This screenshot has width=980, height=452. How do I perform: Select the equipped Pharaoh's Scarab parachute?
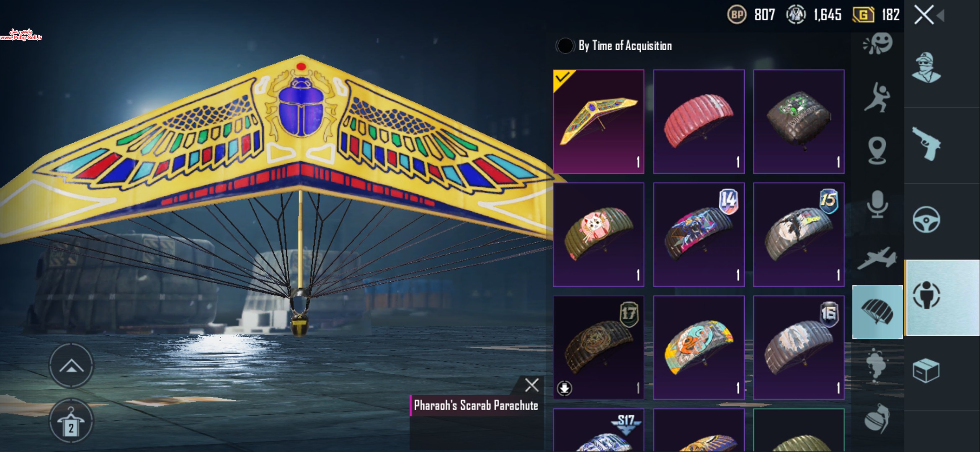click(x=598, y=122)
